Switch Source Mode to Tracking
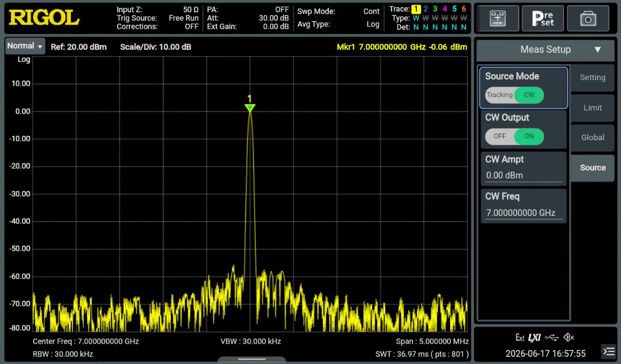 click(x=499, y=95)
